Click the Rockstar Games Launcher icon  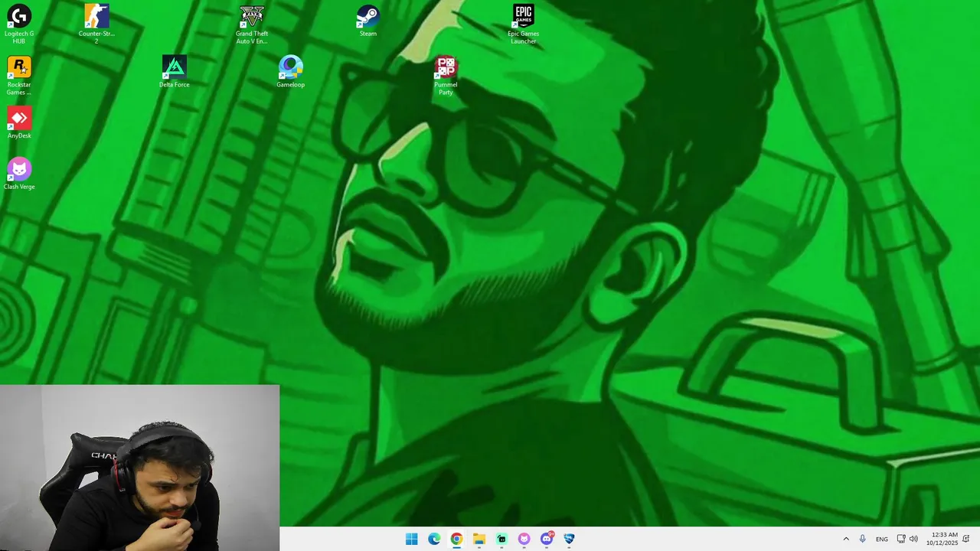point(19,75)
